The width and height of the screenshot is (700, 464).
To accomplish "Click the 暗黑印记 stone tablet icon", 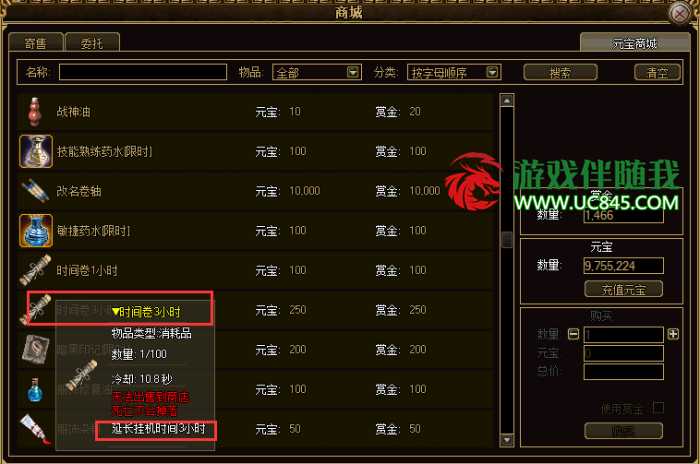I will point(36,349).
